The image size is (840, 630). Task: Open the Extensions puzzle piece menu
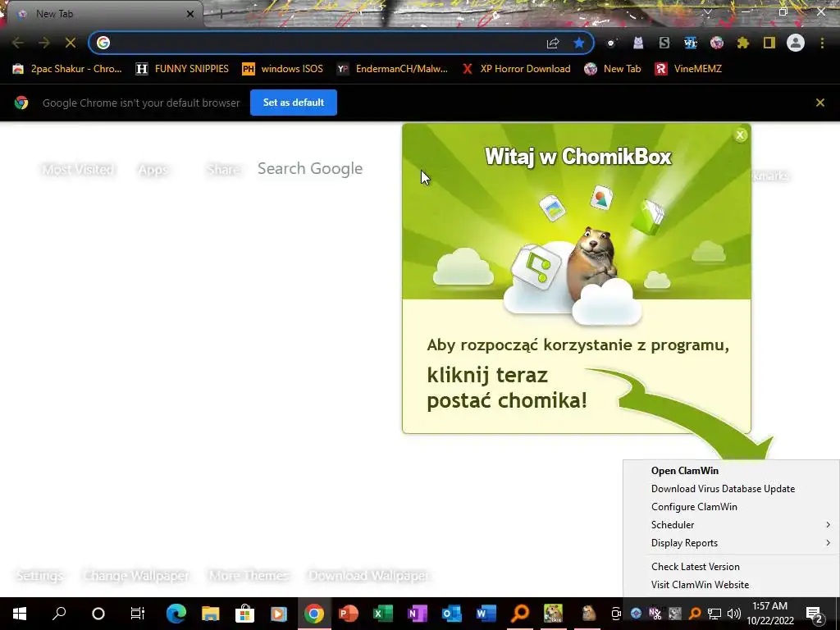pos(743,43)
